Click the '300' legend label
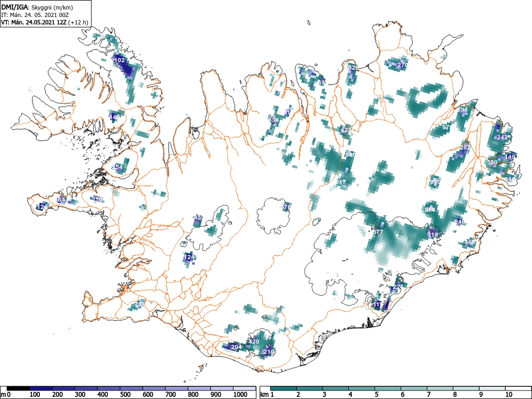Screen dimensions: 532x399 pyautogui.click(x=80, y=395)
